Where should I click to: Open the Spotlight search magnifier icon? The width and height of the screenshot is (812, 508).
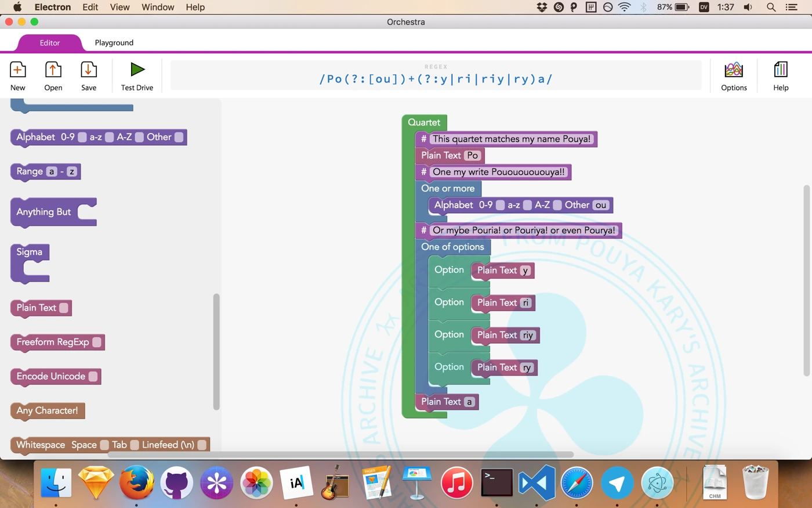tap(771, 7)
